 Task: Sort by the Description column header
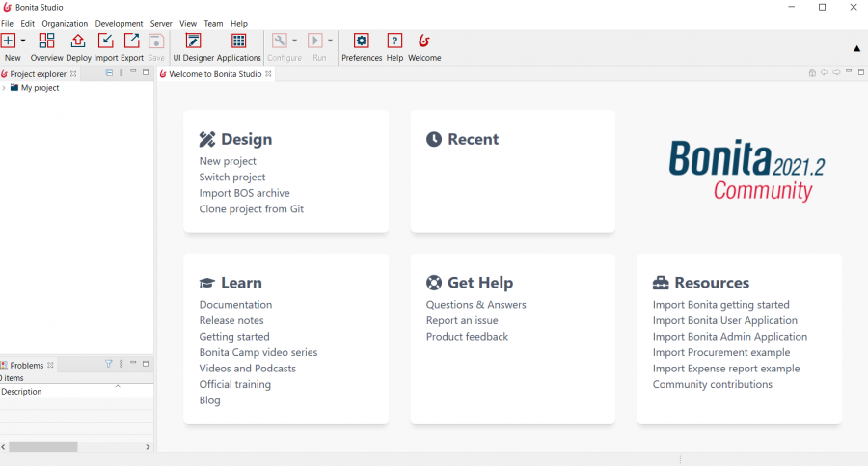point(76,391)
